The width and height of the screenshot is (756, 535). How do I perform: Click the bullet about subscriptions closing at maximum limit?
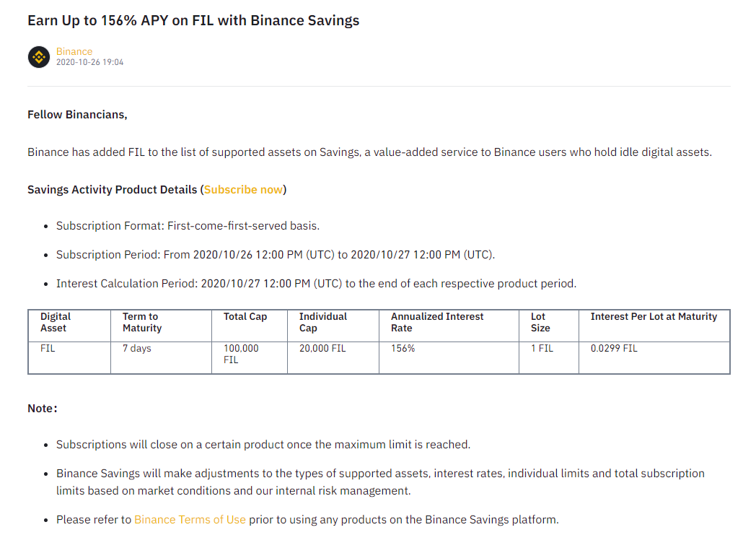pos(263,444)
